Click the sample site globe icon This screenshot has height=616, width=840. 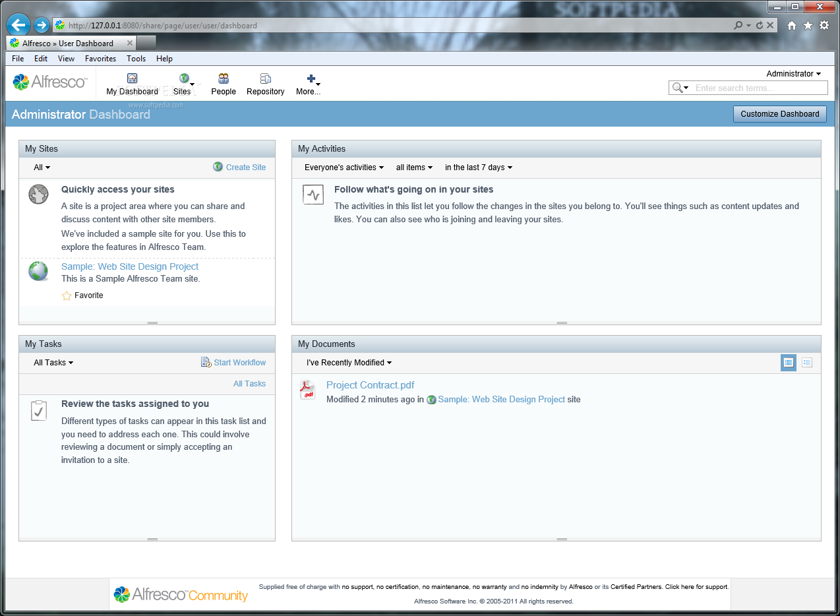(x=38, y=271)
